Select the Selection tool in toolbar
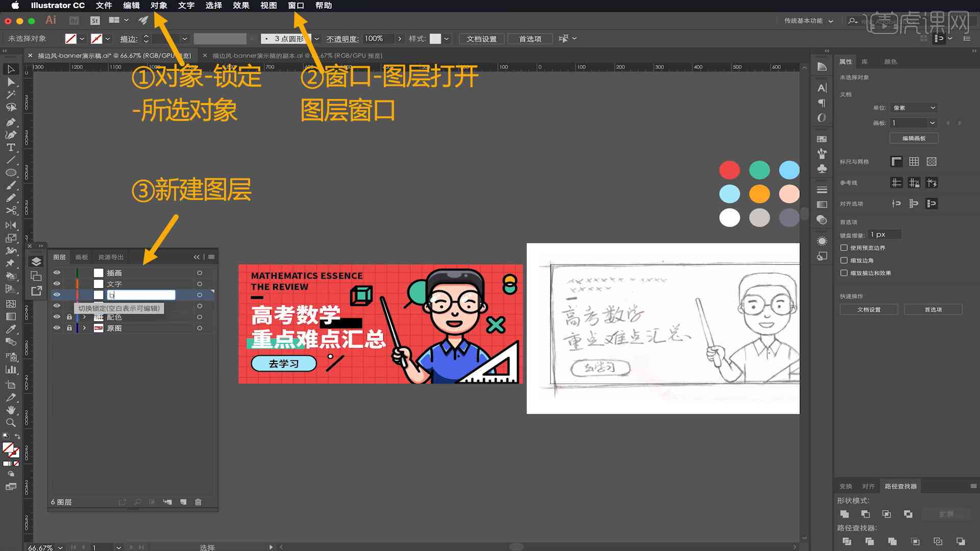The width and height of the screenshot is (980, 551). 9,70
